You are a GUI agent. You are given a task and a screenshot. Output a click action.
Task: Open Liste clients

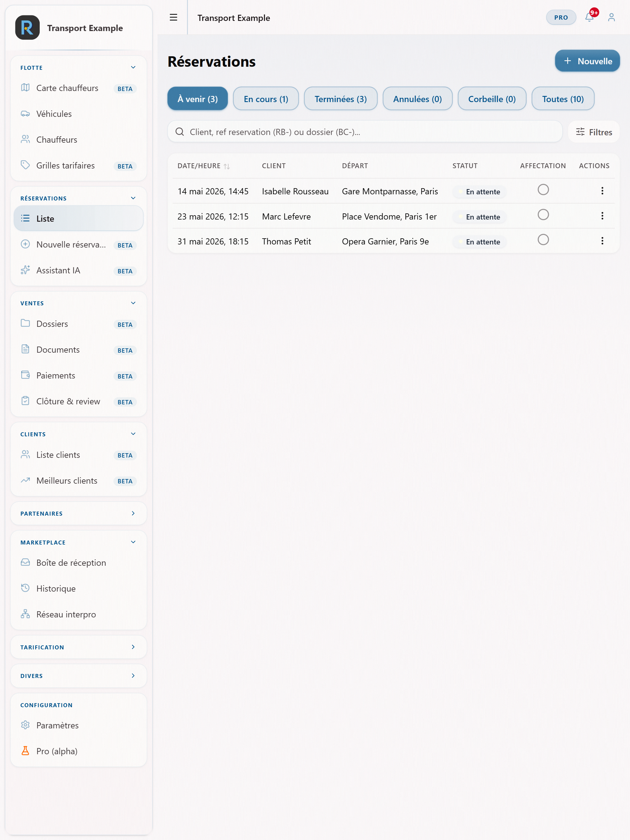point(79,454)
